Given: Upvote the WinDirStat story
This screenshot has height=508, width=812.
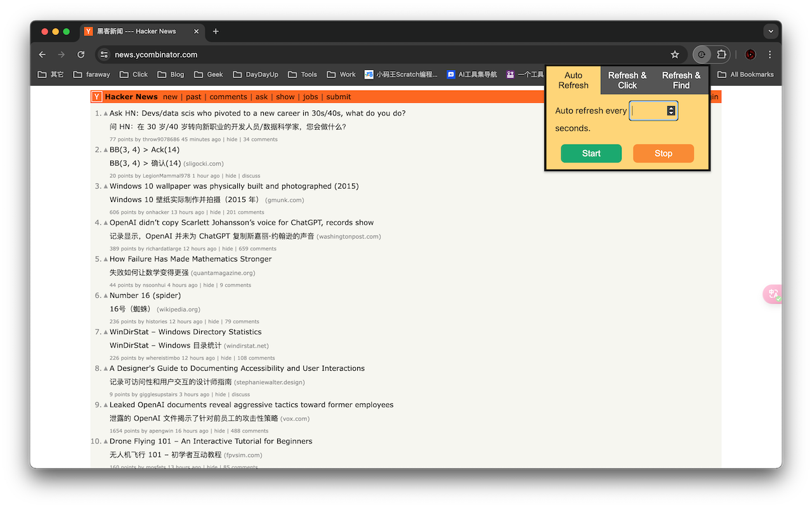Looking at the screenshot, I should 106,332.
